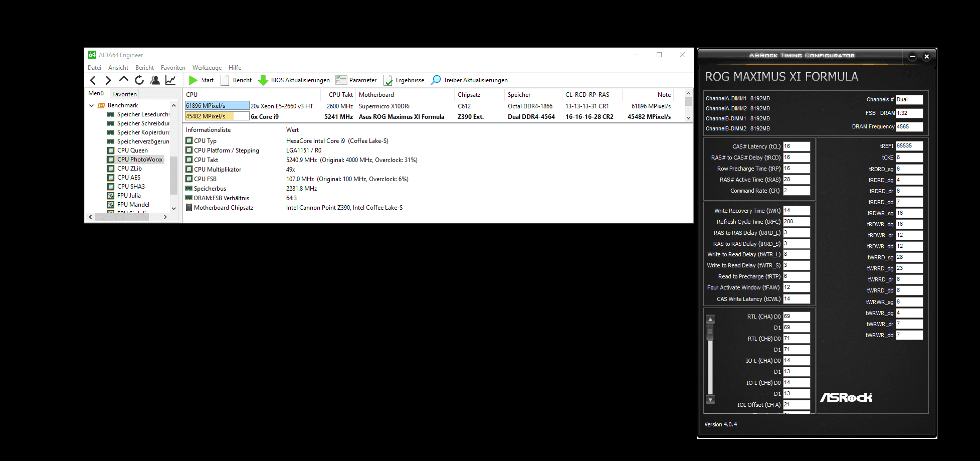Sort by CL-RCD-RP-RAS column header

(593, 95)
